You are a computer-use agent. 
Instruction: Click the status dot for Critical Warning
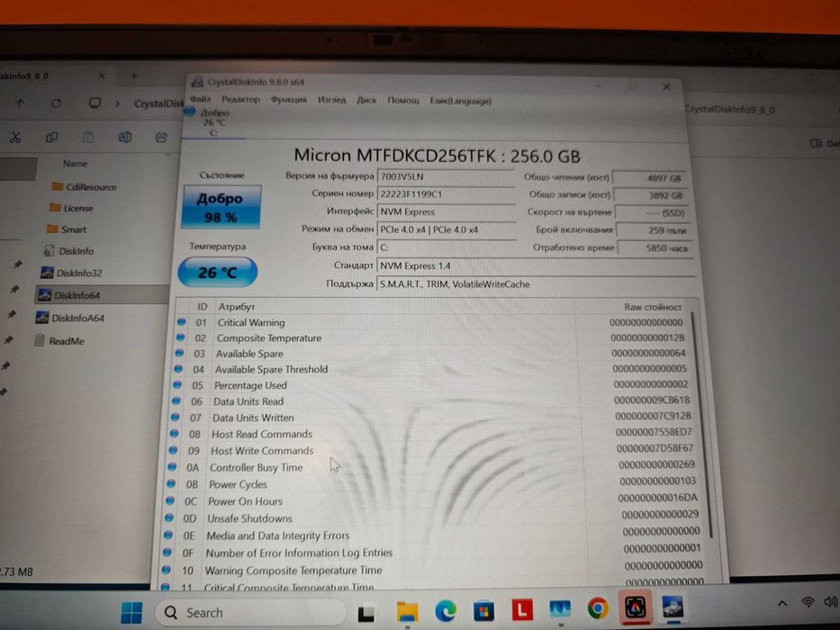coord(182,322)
